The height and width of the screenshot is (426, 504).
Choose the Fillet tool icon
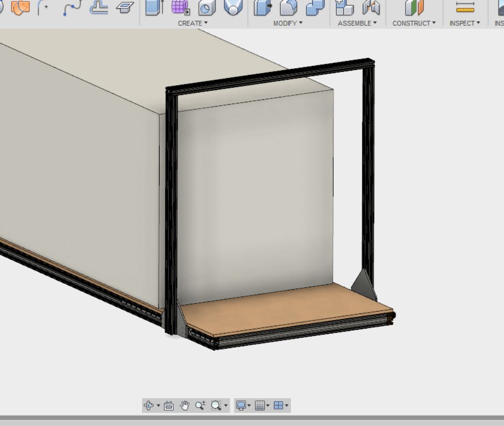[x=288, y=7]
